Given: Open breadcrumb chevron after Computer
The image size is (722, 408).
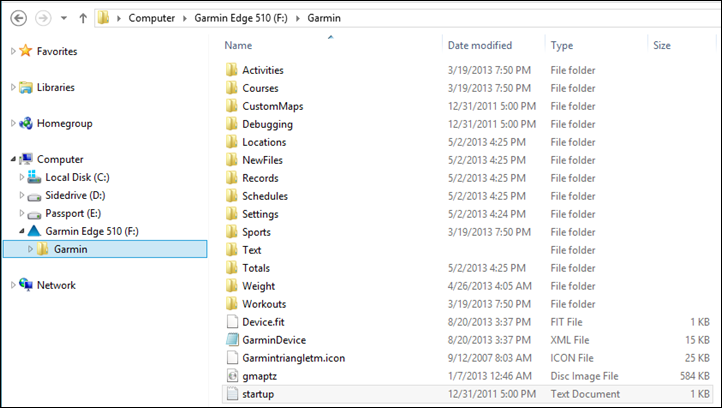Looking at the screenshot, I should 185,18.
